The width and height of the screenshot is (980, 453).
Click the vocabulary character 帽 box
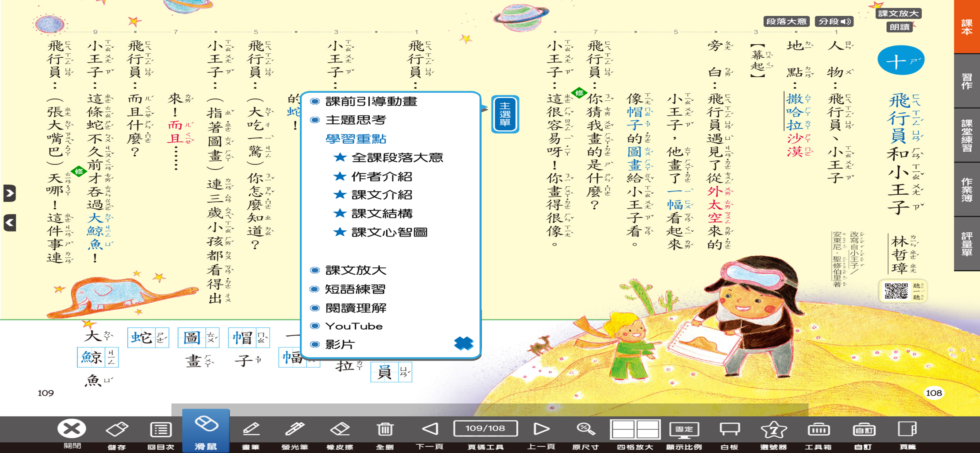tap(249, 337)
